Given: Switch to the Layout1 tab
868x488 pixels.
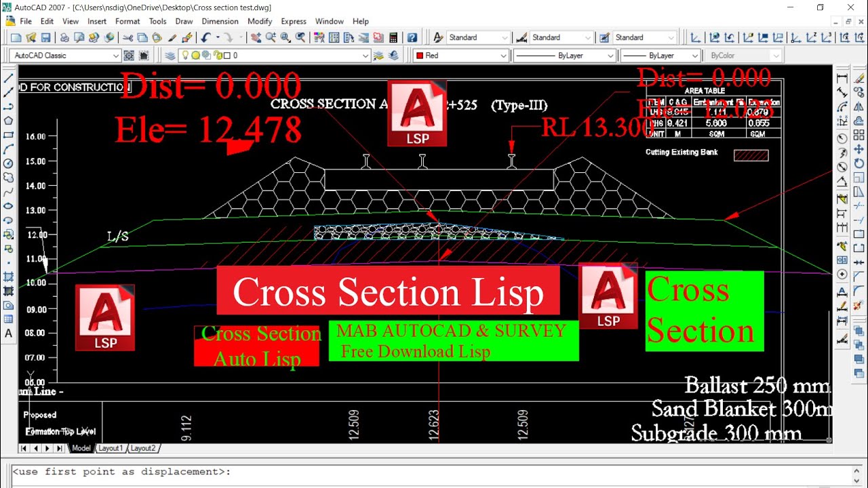Looking at the screenshot, I should click(x=111, y=448).
